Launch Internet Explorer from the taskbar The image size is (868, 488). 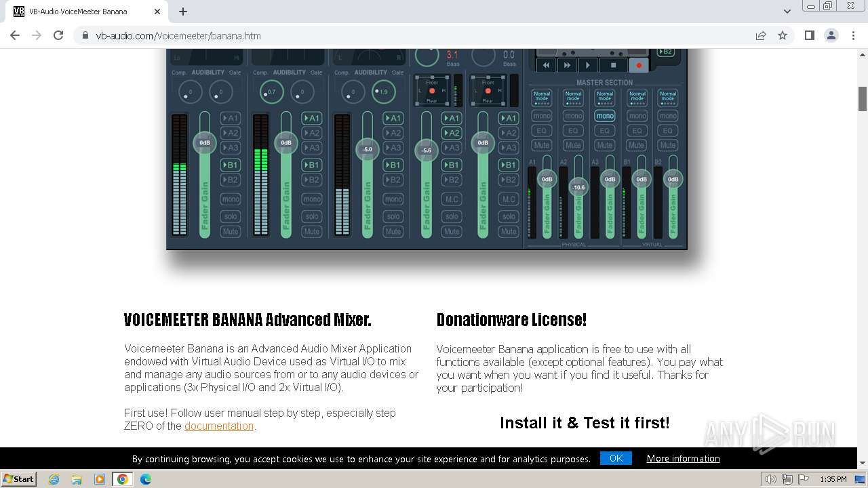pos(54,479)
